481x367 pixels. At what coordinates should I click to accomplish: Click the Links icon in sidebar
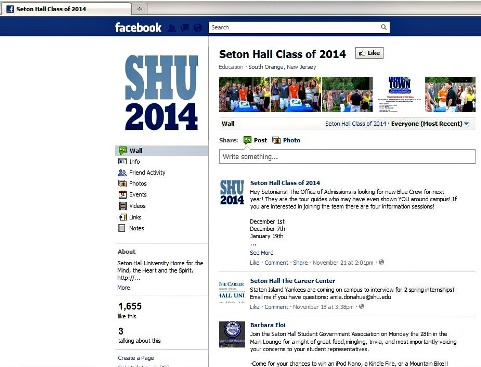pos(122,217)
